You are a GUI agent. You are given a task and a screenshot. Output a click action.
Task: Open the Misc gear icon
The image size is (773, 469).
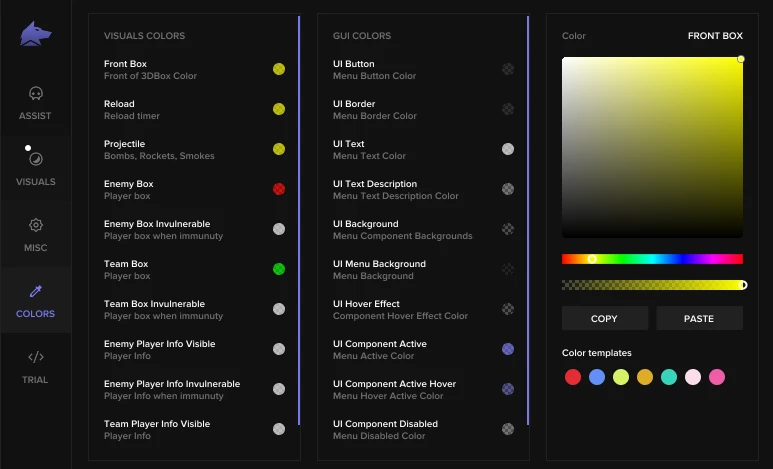click(x=35, y=225)
